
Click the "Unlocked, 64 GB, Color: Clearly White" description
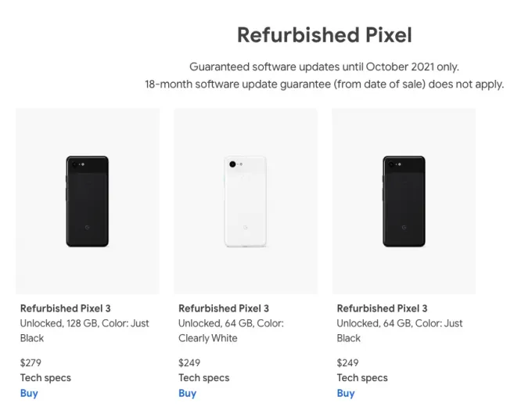click(231, 330)
